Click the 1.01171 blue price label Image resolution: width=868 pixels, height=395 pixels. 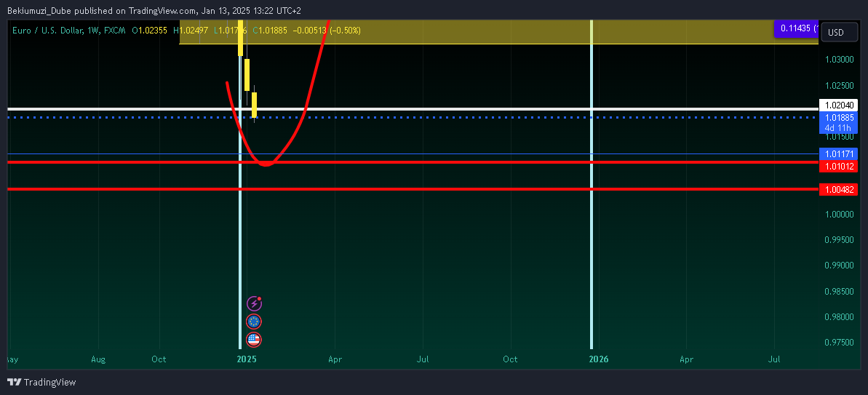[x=838, y=153]
